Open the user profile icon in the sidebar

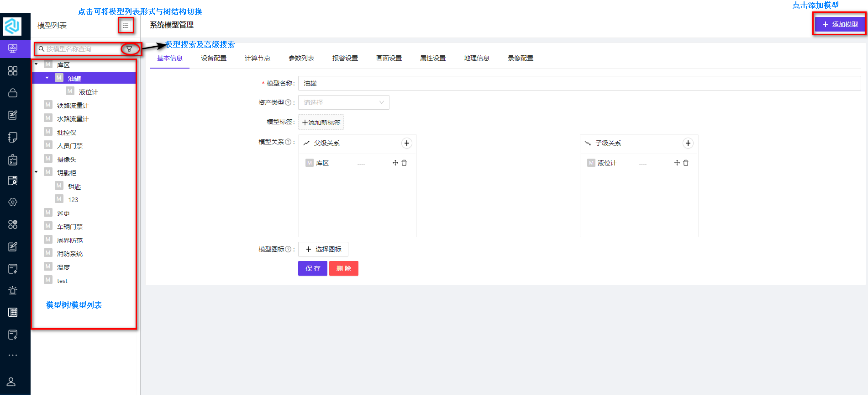[x=11, y=382]
